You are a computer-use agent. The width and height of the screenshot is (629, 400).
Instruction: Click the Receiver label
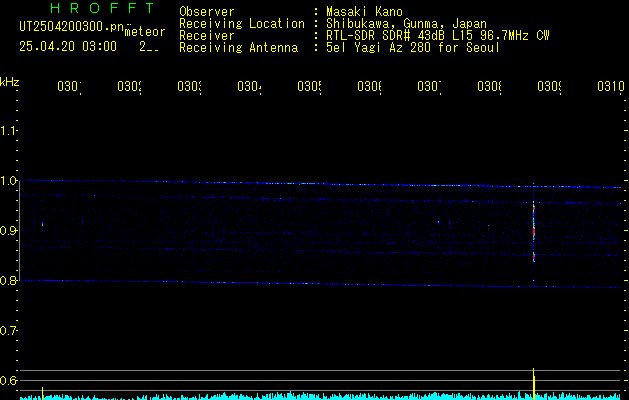tap(207, 36)
